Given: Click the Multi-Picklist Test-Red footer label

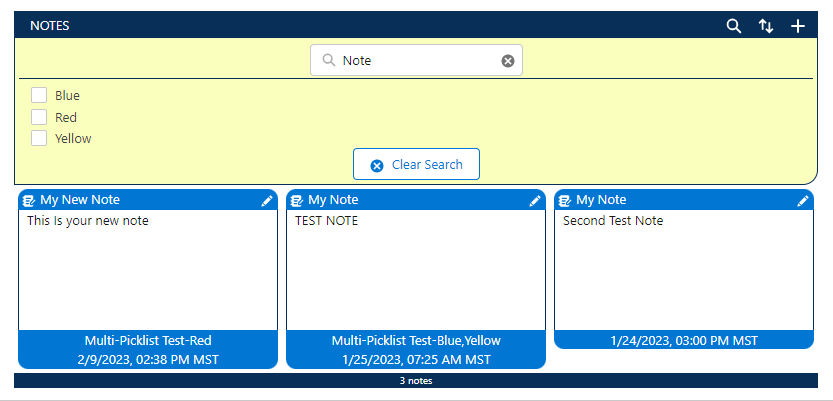Looking at the screenshot, I should [x=148, y=341].
